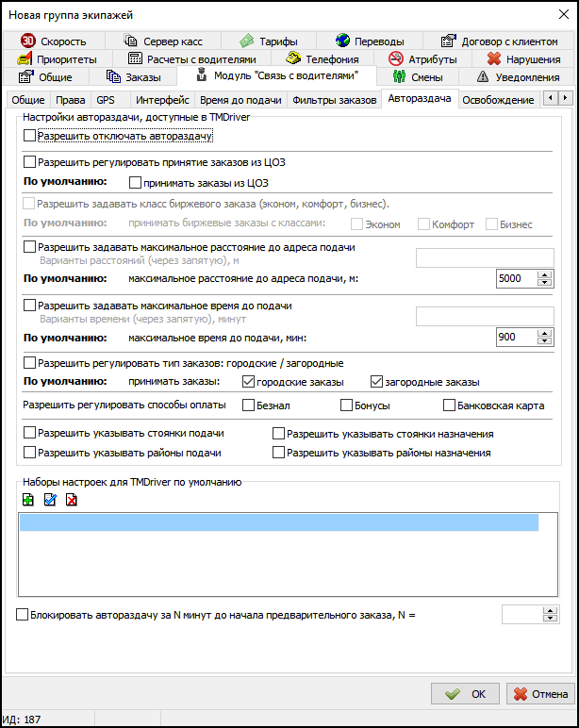Add a new TMDriver settings set
This screenshot has height=728, width=579.
tap(27, 500)
